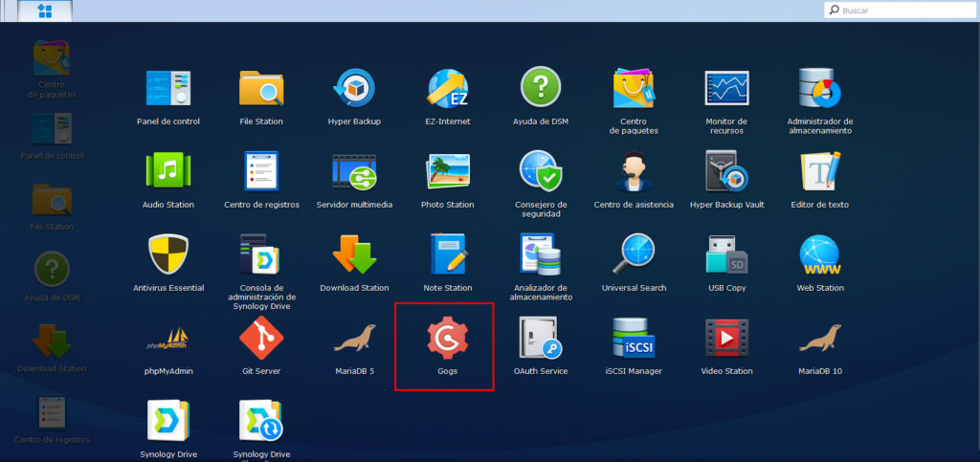Launch phpMyAdmin

click(x=168, y=338)
